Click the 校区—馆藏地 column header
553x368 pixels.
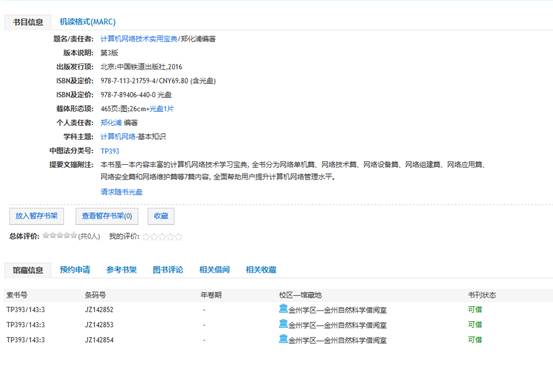pos(300,295)
